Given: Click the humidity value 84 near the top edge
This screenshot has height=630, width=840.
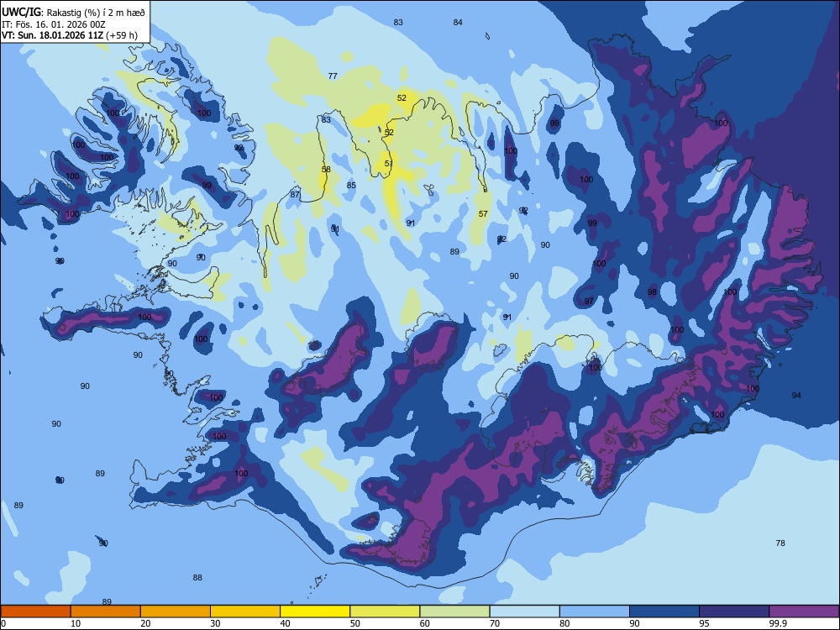Looking at the screenshot, I should click(458, 23).
